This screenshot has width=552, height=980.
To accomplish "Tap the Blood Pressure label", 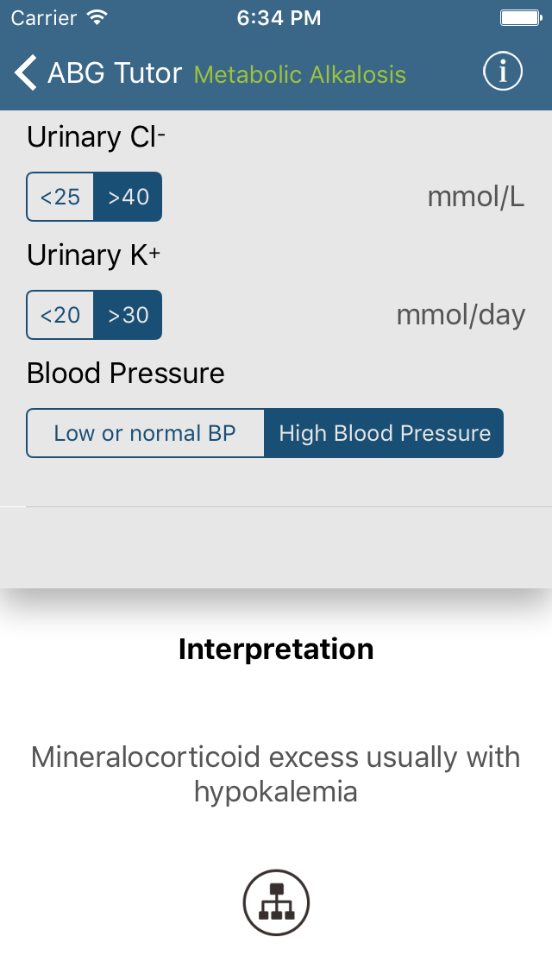I will pyautogui.click(x=126, y=374).
